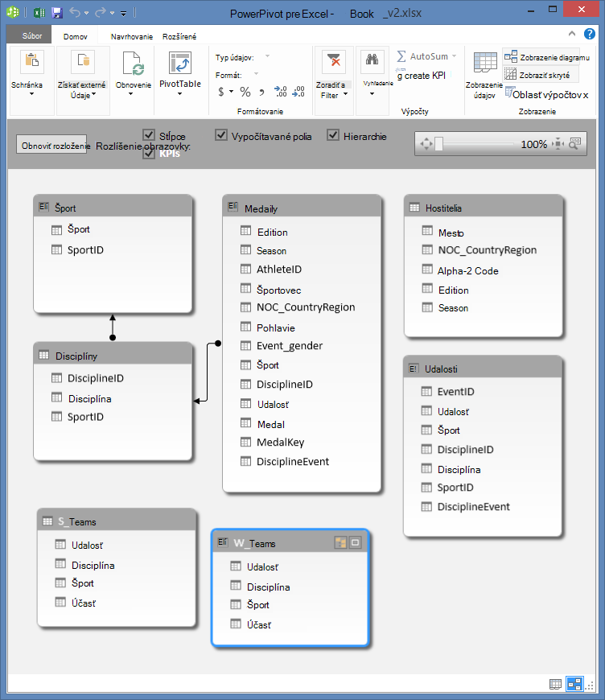The height and width of the screenshot is (700, 605).
Task: Click the W_Teams hierarchy create icon
Action: pyautogui.click(x=340, y=543)
